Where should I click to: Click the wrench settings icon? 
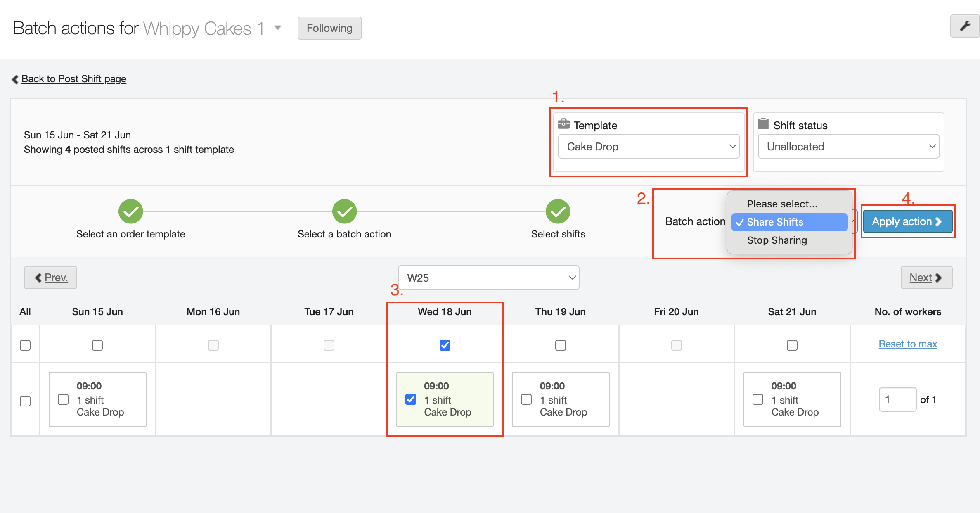tap(965, 26)
